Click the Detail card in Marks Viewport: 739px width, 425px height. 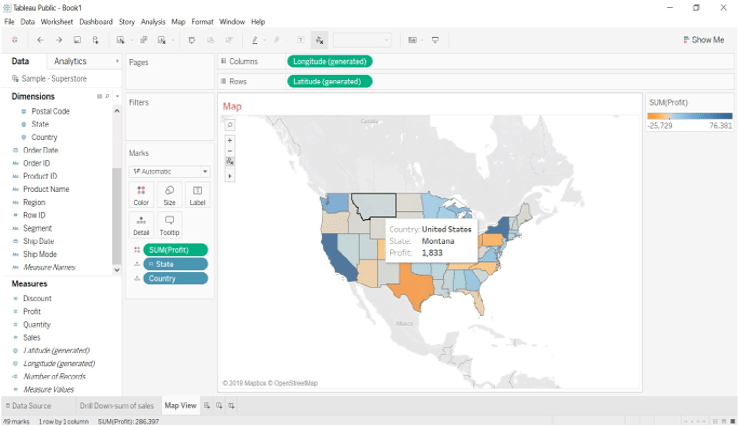pyautogui.click(x=141, y=223)
